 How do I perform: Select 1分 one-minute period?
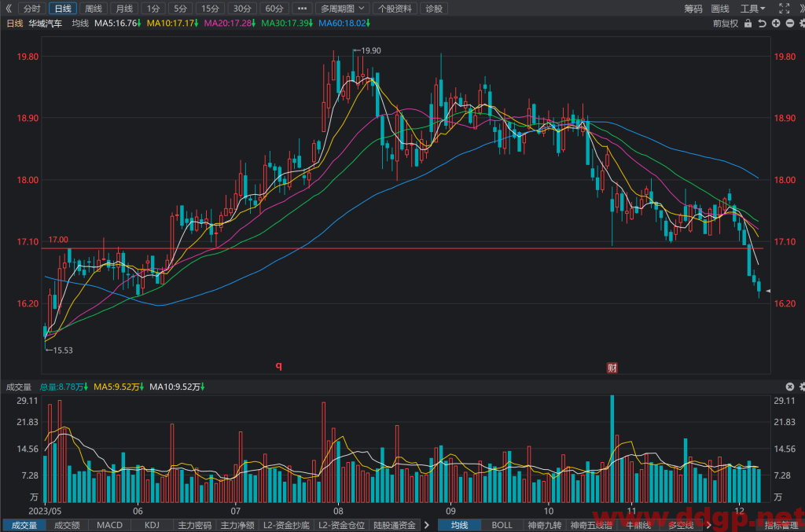point(153,9)
